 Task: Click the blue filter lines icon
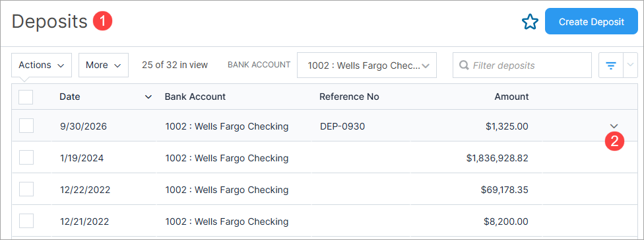[611, 65]
